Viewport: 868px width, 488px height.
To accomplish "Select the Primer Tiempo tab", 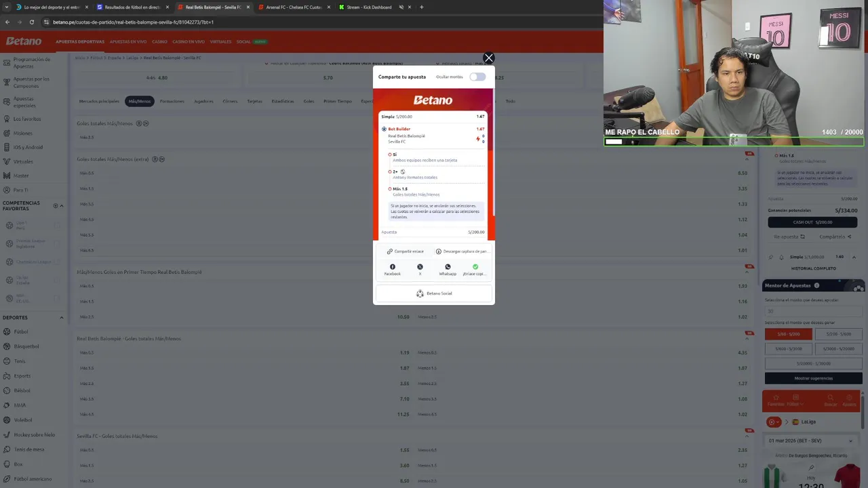I will [338, 101].
